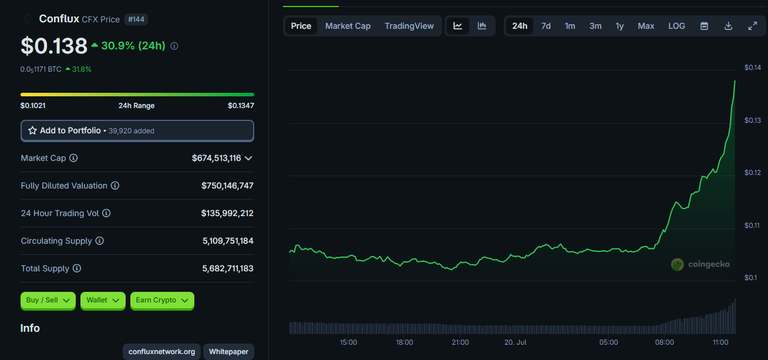Expand the Market Cap value chevron
Screen dimensions: 768x360
[248, 158]
